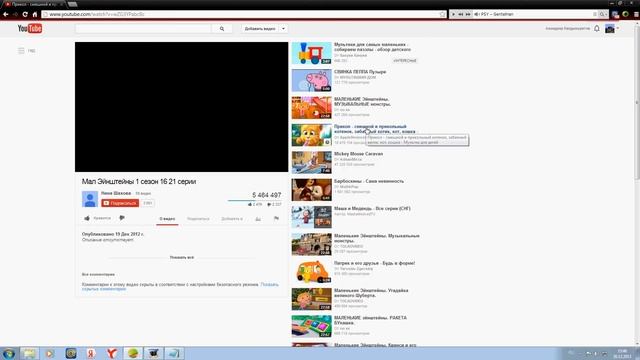Bookmark the page with the star icon
Viewport: 640px width, 360px height.
click(442, 14)
